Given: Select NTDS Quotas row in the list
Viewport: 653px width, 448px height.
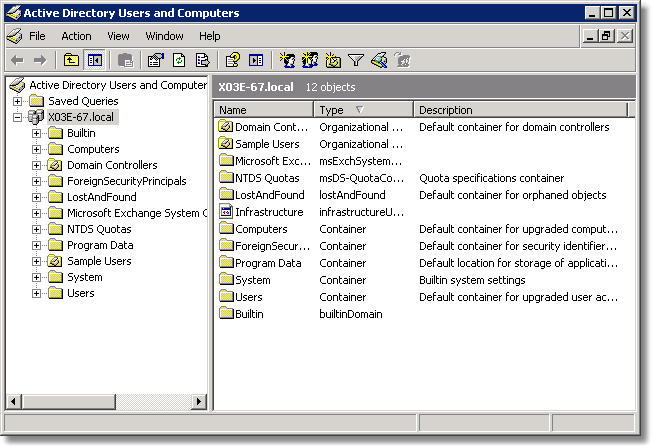Looking at the screenshot, I should pos(259,178).
